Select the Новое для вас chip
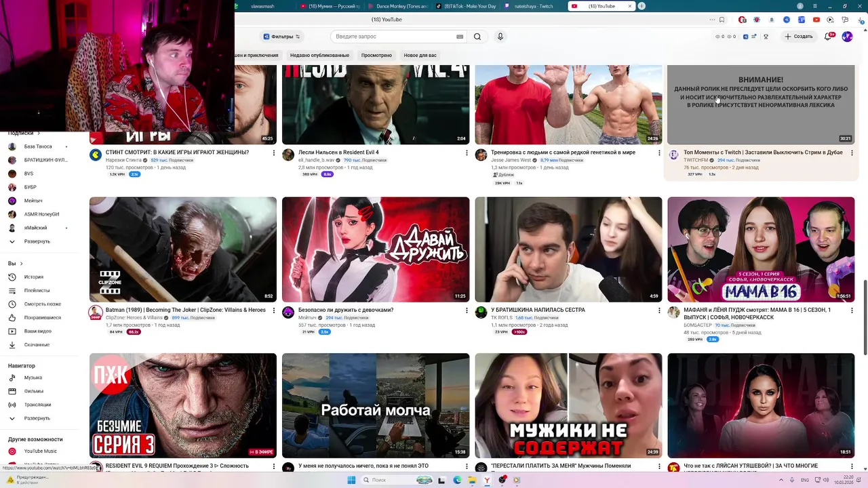Screen dimensions: 868x488 420,55
